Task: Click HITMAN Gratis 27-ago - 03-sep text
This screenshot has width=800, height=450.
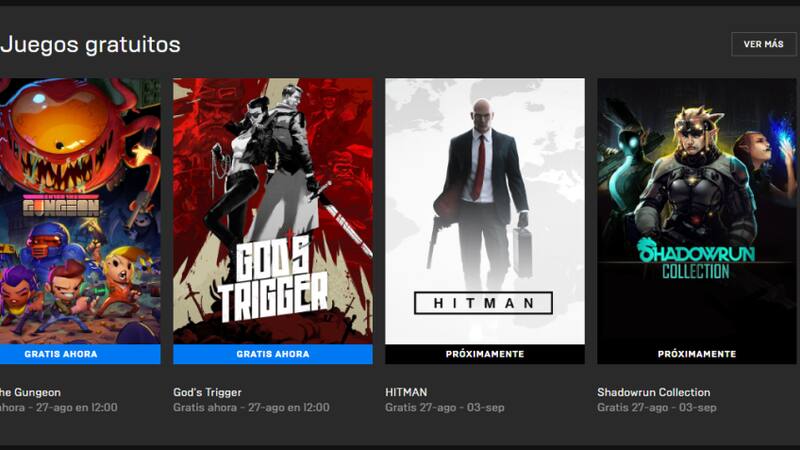Action: [444, 408]
